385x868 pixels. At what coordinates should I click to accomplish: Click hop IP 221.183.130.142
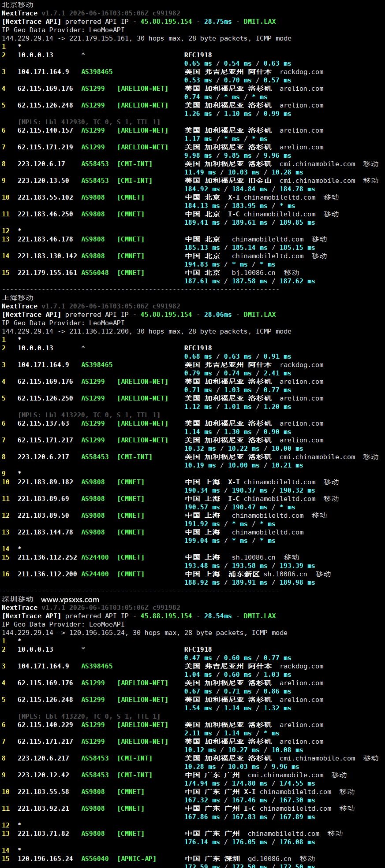(x=47, y=256)
